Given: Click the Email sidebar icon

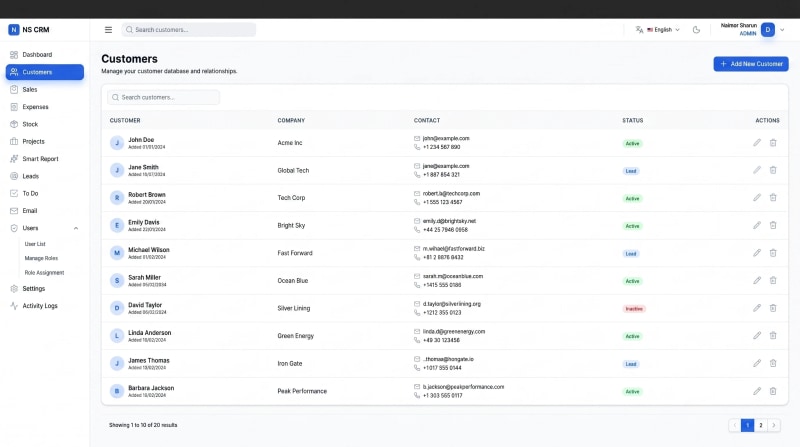Looking at the screenshot, I should click(14, 211).
